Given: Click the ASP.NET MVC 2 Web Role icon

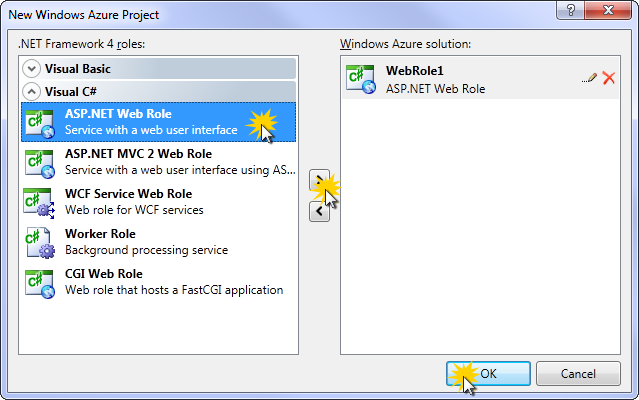Looking at the screenshot, I should tap(39, 163).
